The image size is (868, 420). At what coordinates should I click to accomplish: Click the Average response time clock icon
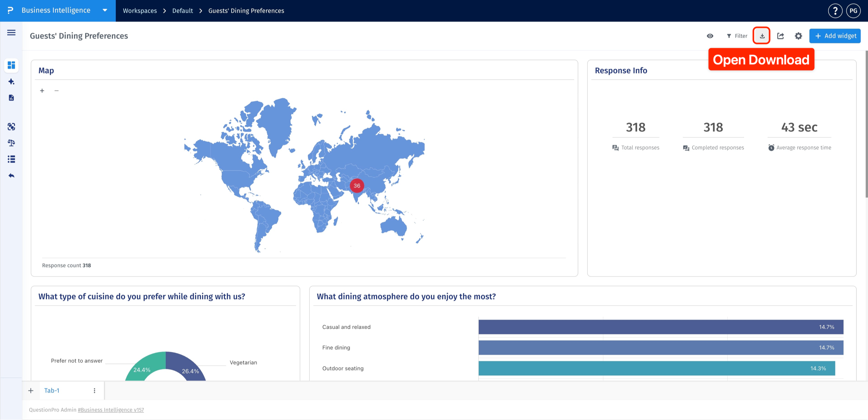click(x=771, y=148)
